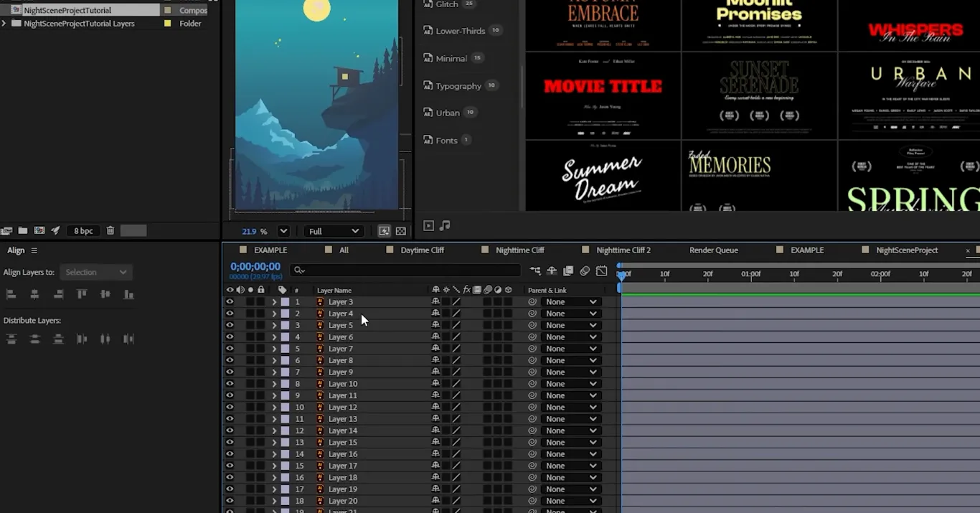Open the Composition Mini-Flowchart icon

pyautogui.click(x=535, y=270)
